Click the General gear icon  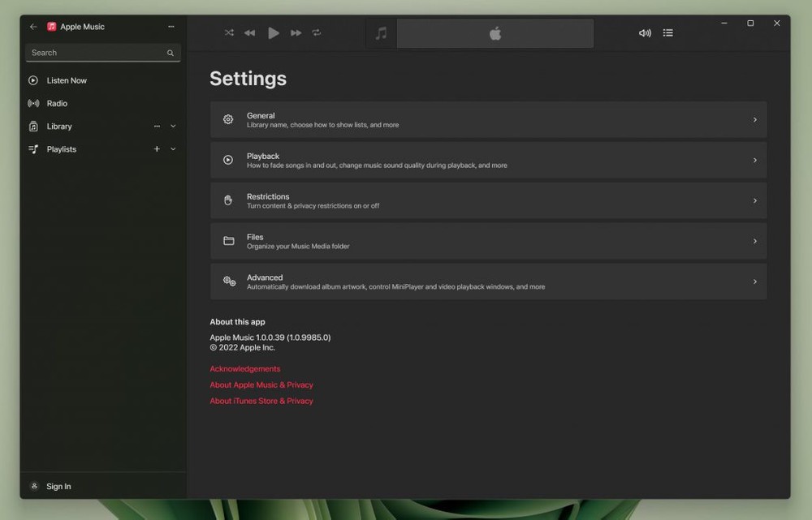point(228,120)
